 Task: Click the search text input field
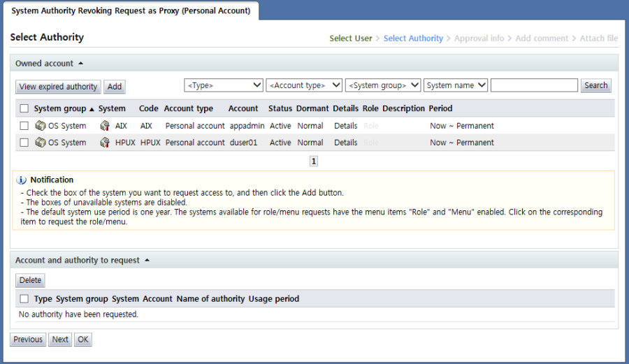pyautogui.click(x=534, y=85)
